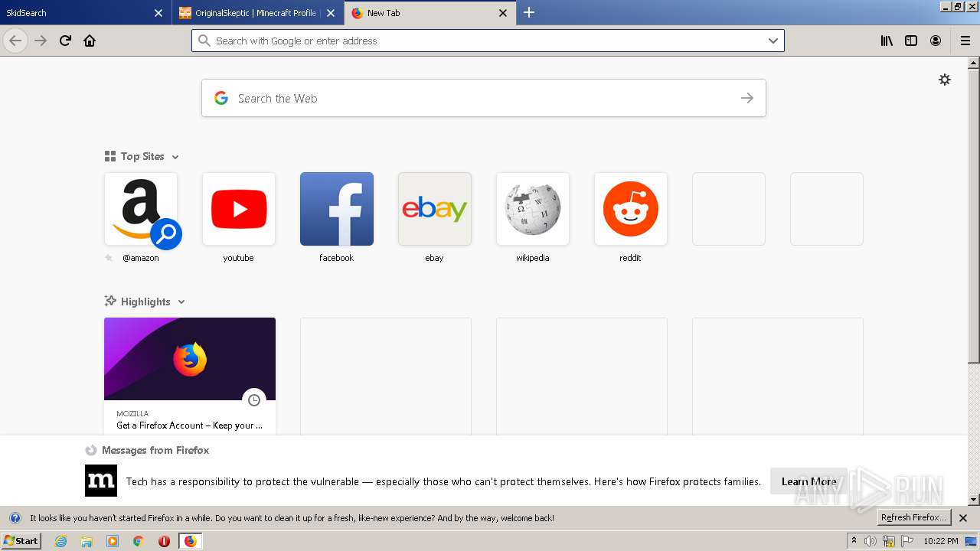Close the SkidSearch tab
This screenshot has width=980, height=551.
click(x=158, y=13)
